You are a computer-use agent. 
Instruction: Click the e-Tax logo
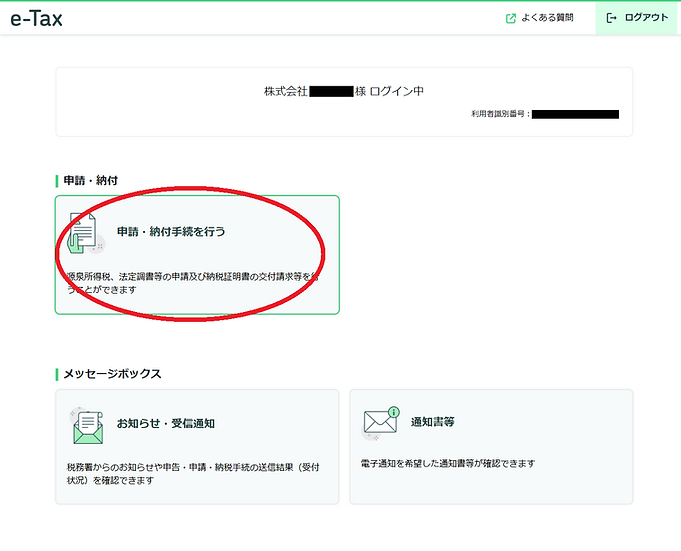click(x=36, y=19)
